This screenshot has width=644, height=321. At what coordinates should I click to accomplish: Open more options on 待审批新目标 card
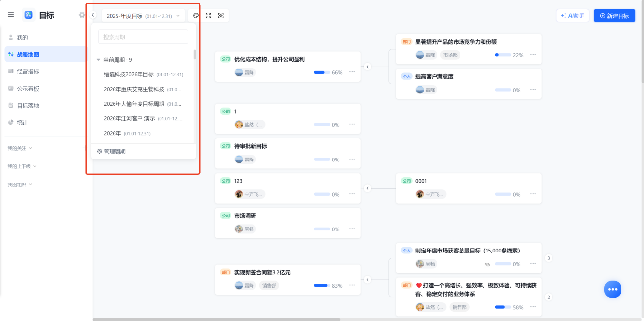pyautogui.click(x=352, y=159)
